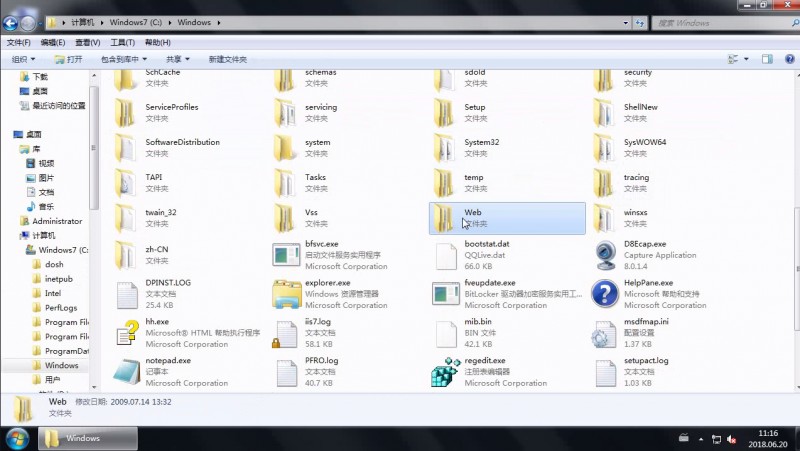800x451 pixels.
Task: Go back with the Back arrow button
Action: [10, 23]
